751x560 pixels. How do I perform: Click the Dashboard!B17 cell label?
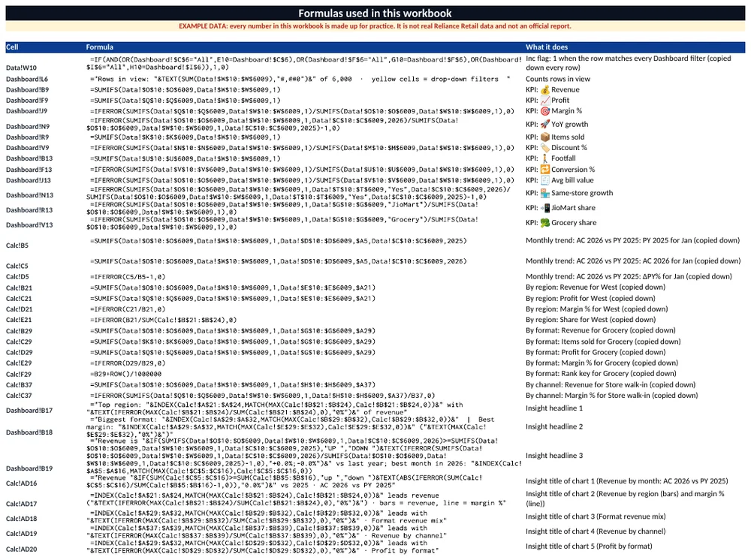[29, 410]
